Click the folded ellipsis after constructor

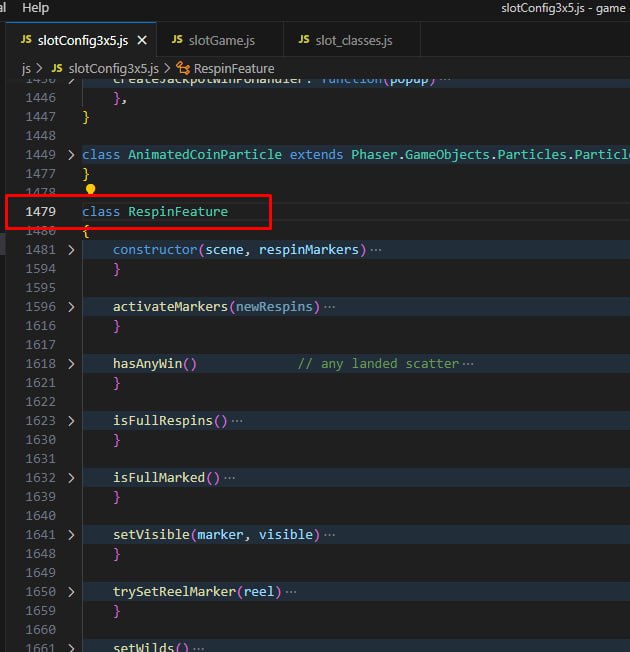point(376,250)
